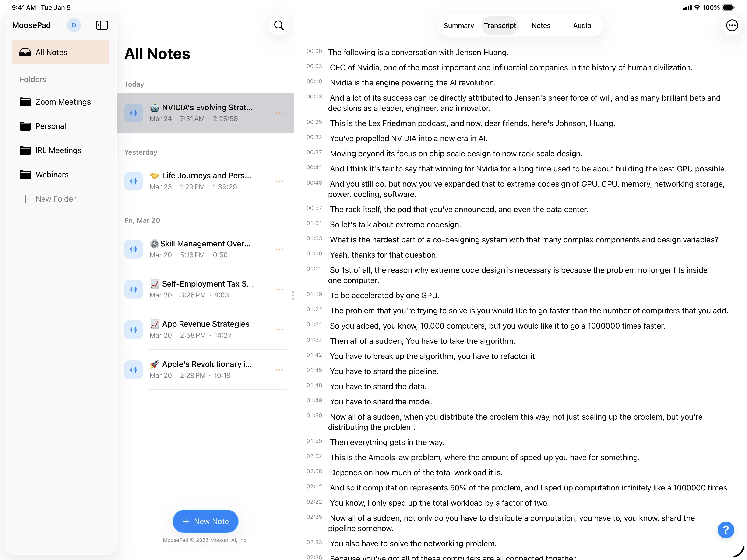Click line "So let's talk about extreme codesign."
Screen dimensions: 747x560
point(395,224)
